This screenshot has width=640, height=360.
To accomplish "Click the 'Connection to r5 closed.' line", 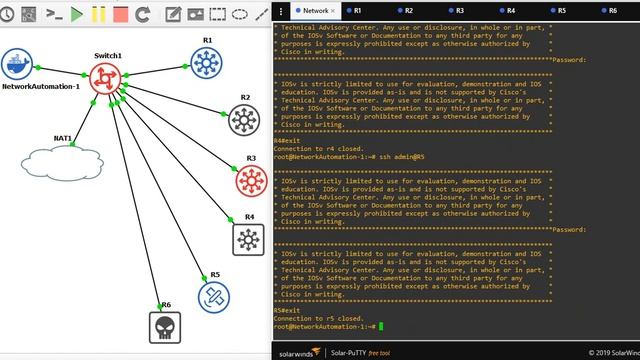I will 318,318.
